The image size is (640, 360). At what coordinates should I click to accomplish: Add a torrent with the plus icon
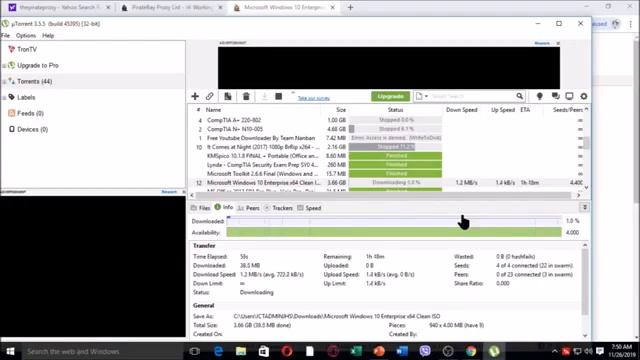coord(195,96)
